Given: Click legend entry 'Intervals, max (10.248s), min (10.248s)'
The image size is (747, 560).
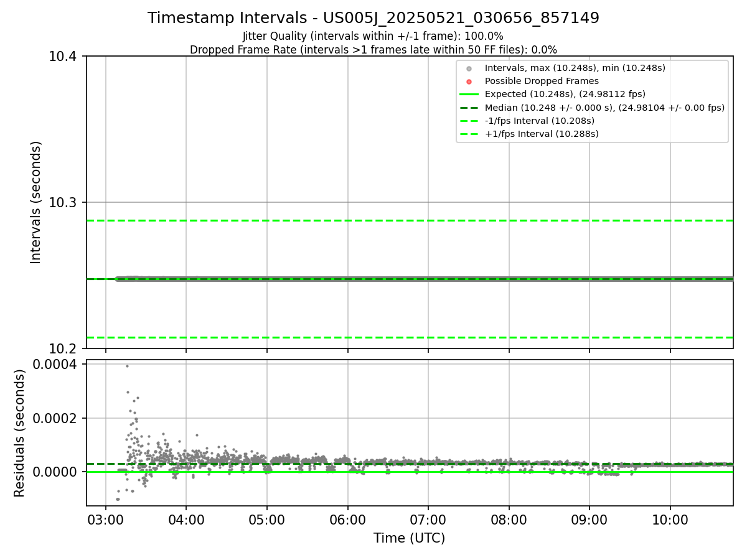Looking at the screenshot, I should pos(575,68).
